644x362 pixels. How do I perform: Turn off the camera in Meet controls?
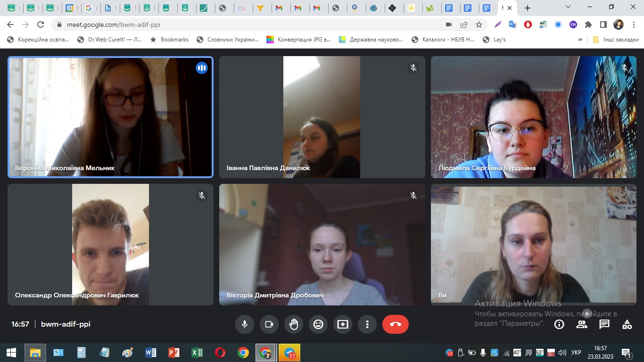(269, 324)
